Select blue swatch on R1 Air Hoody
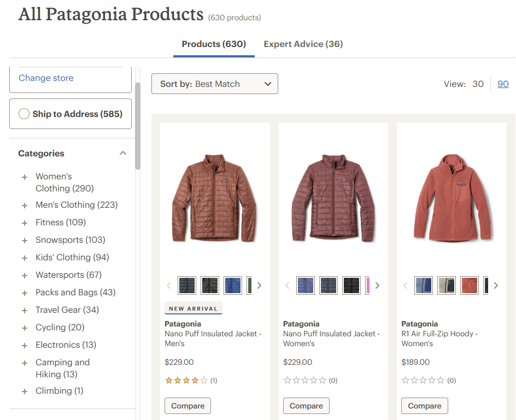Viewport: 516px width, 420px height. click(424, 285)
